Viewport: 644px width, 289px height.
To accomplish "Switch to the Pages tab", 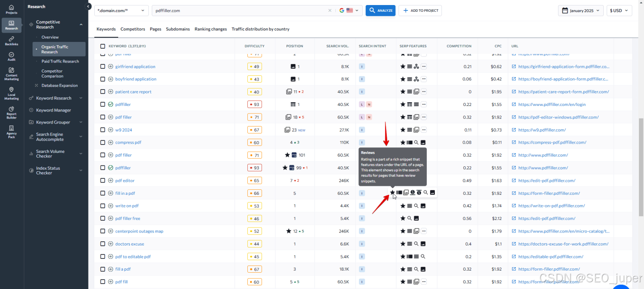I will (x=156, y=29).
